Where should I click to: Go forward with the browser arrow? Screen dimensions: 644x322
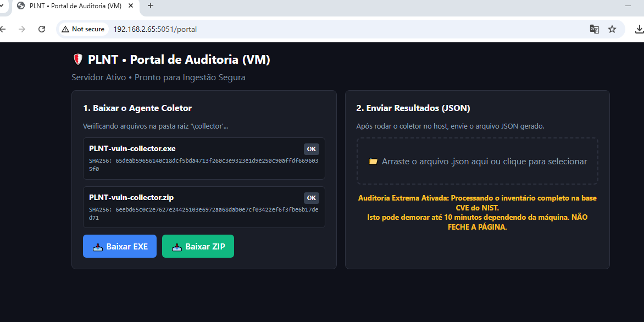[x=22, y=29]
